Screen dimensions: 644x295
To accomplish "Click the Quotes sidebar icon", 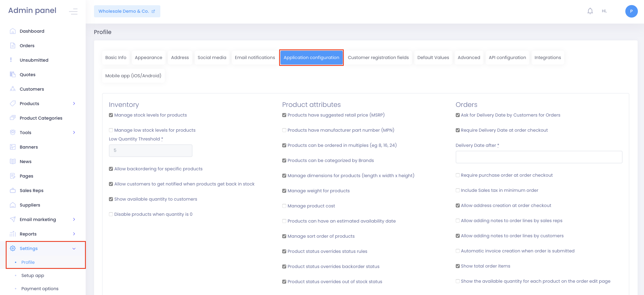I will (13, 74).
